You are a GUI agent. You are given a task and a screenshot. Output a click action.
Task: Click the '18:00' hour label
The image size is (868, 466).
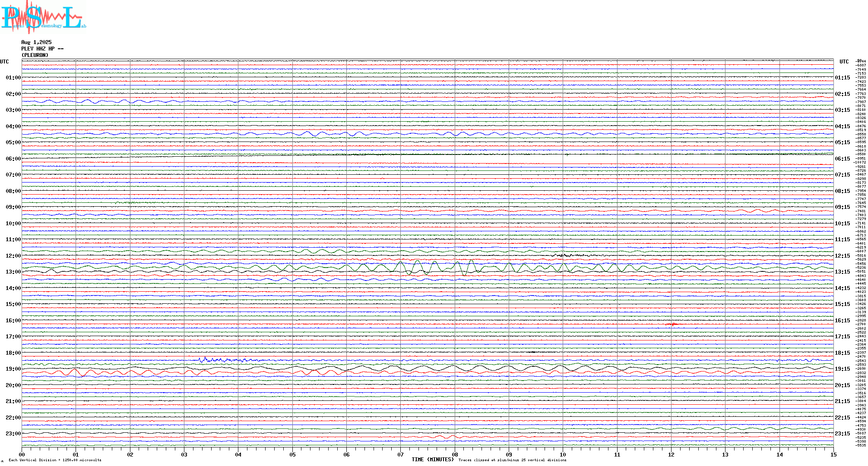pyautogui.click(x=13, y=353)
